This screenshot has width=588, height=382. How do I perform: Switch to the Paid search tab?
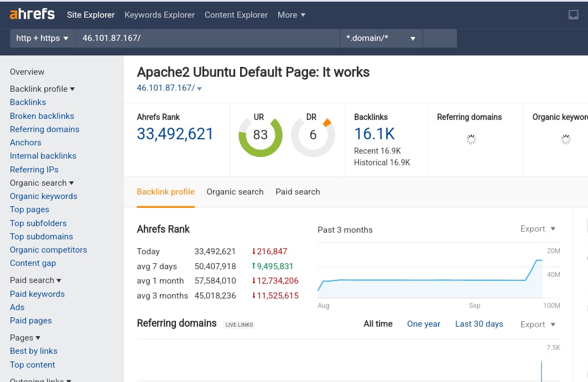coord(298,192)
